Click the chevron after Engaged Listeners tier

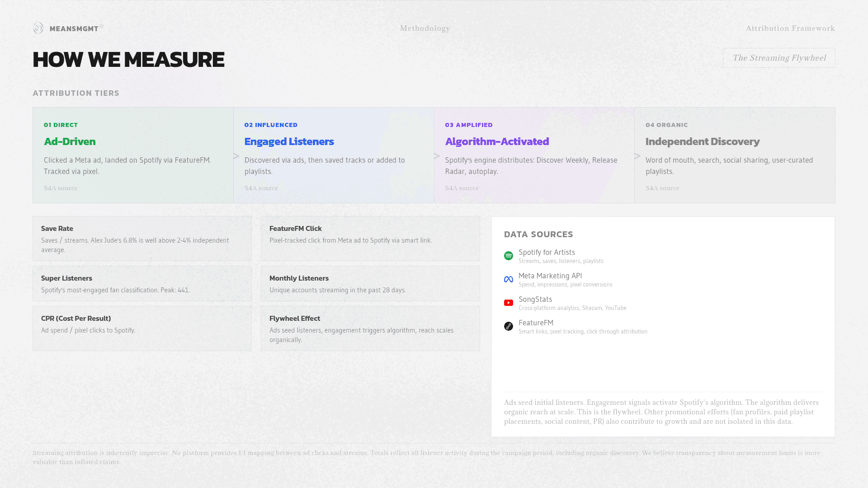pos(437,156)
